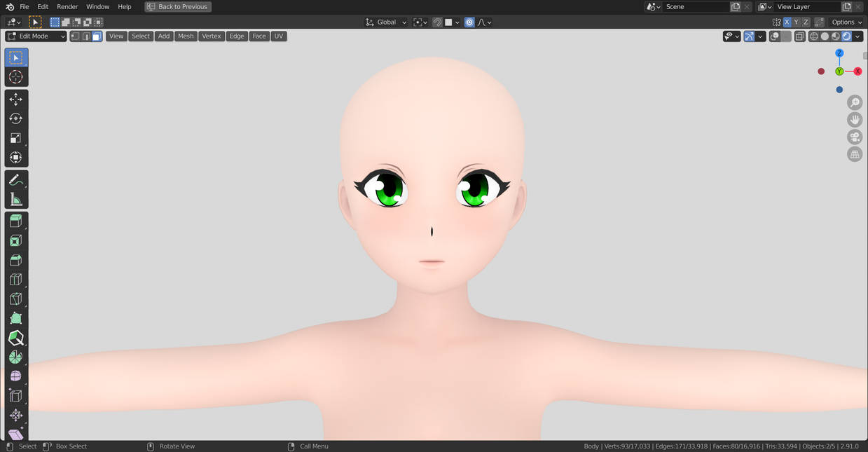Pick the Bevel tool

pos(16,260)
